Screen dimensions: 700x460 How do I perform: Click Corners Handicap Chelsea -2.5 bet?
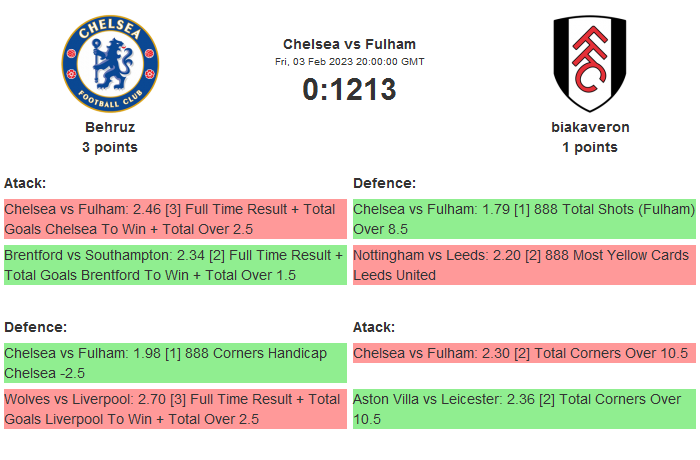point(174,363)
